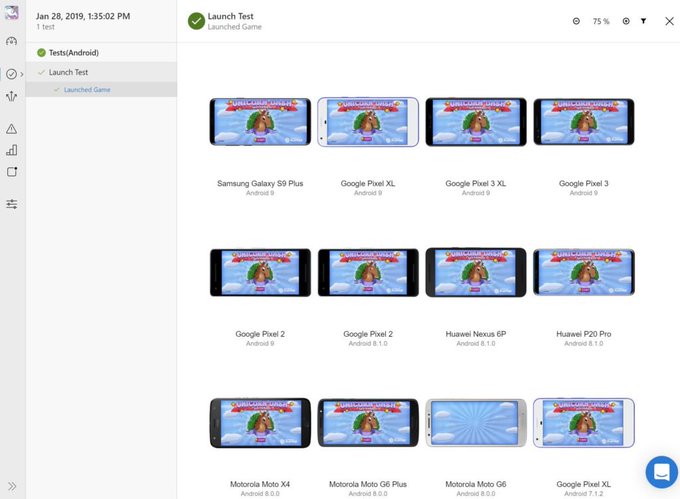This screenshot has height=499, width=680.
Task: Open Google Pixel XL Android 9 screenshot
Action: [x=368, y=122]
